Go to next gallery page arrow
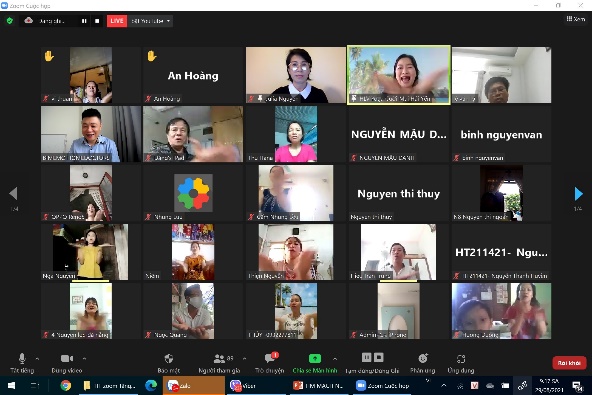592x395 pixels. (x=578, y=193)
